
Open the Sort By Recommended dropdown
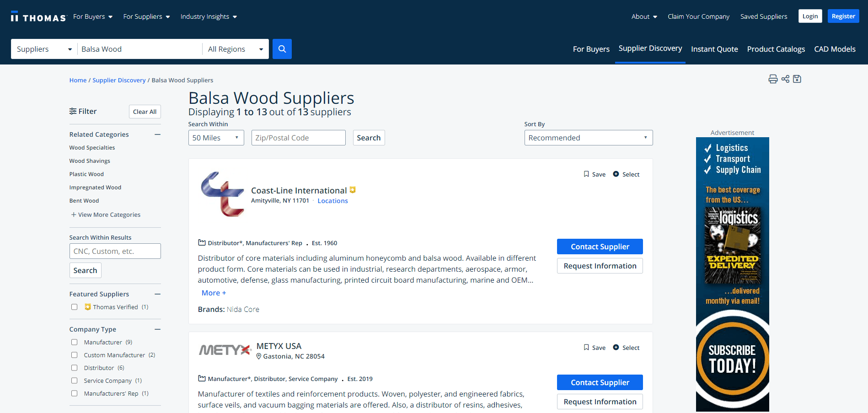tap(589, 138)
